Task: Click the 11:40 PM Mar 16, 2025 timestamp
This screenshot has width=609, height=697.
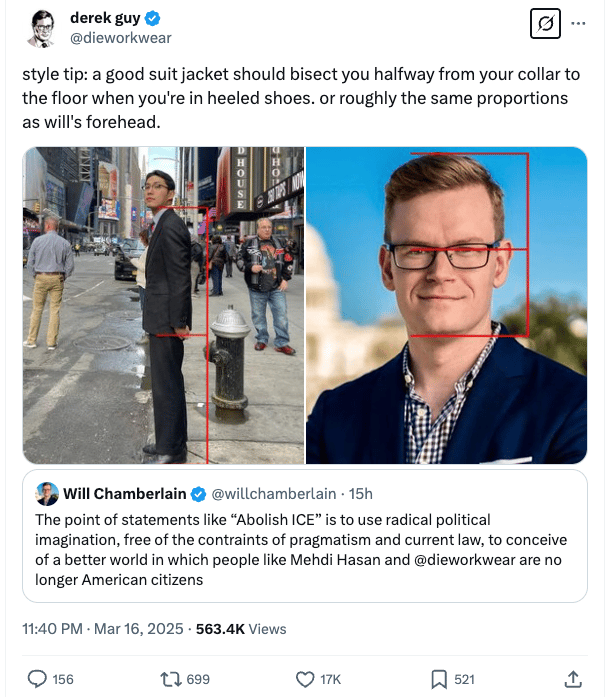Action: coord(103,629)
